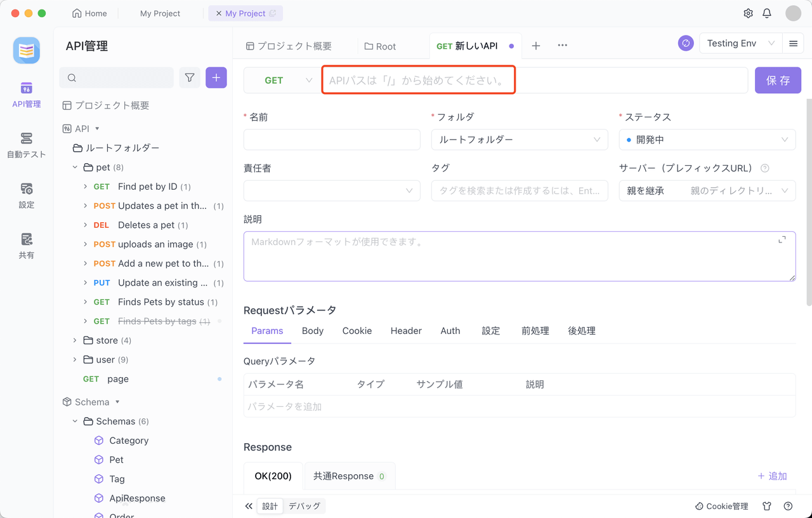Open the notifications bell
Viewport: 812px width, 518px height.
click(x=767, y=13)
